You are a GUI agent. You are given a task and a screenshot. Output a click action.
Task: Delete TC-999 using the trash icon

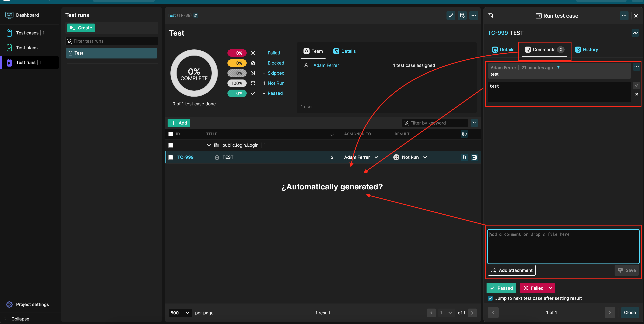pyautogui.click(x=464, y=157)
